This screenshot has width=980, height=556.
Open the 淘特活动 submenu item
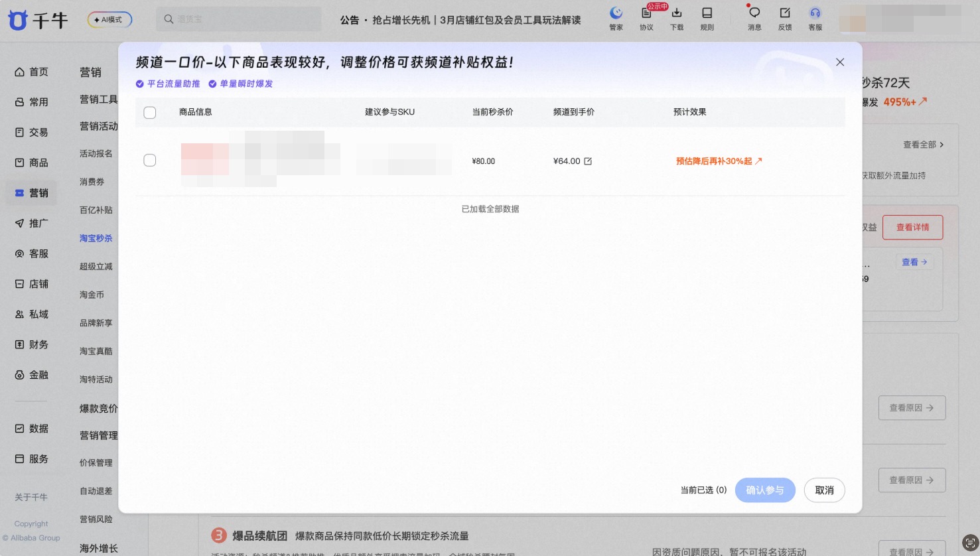[x=96, y=380]
